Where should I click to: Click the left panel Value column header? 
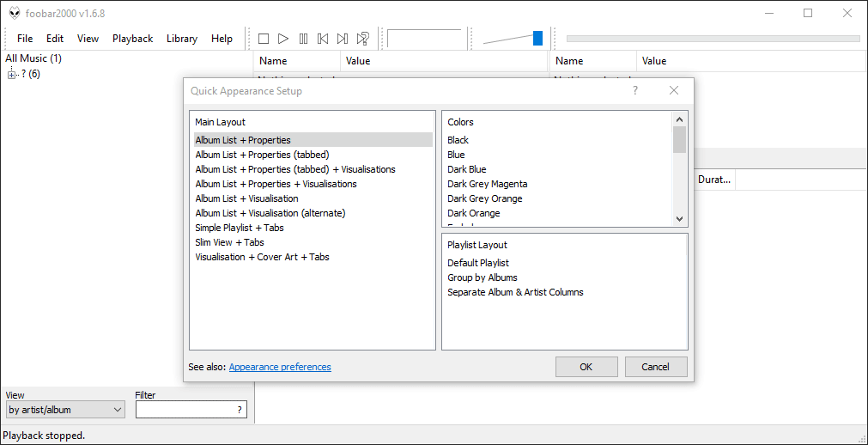pos(444,61)
